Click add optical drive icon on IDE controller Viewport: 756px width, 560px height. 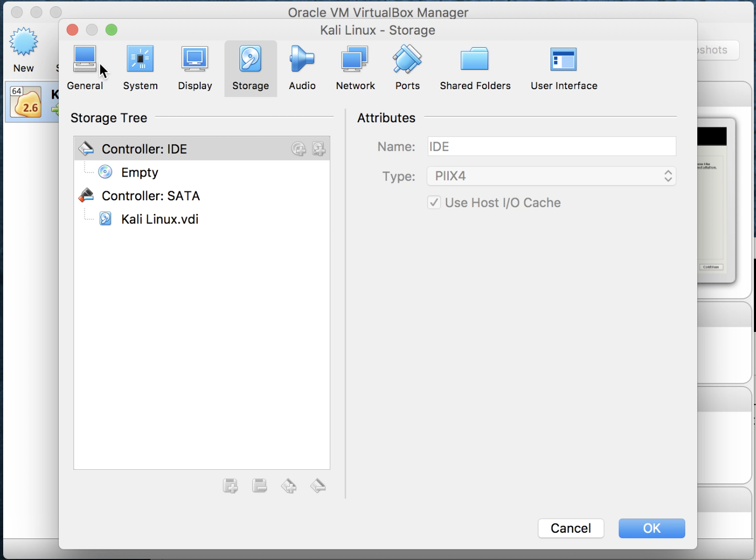(x=299, y=149)
